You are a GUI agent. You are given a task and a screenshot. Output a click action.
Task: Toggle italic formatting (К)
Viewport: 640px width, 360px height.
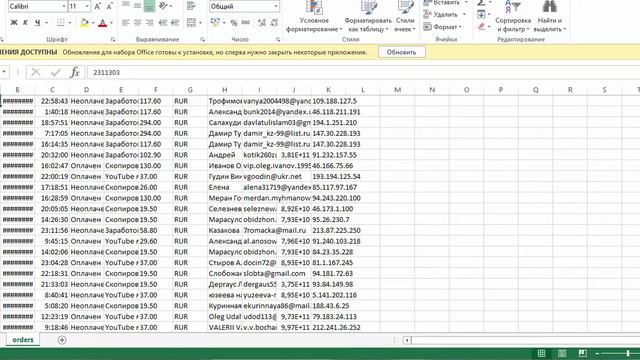pyautogui.click(x=25, y=23)
